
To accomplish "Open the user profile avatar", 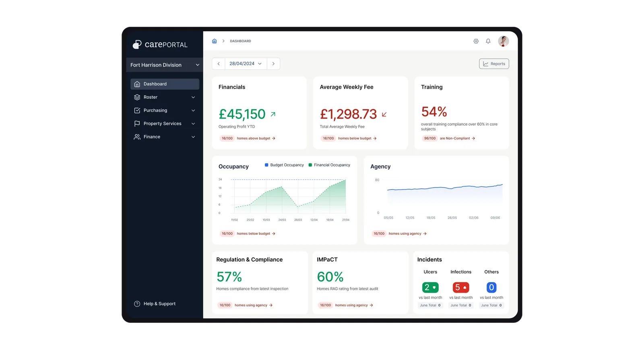I will tap(504, 41).
